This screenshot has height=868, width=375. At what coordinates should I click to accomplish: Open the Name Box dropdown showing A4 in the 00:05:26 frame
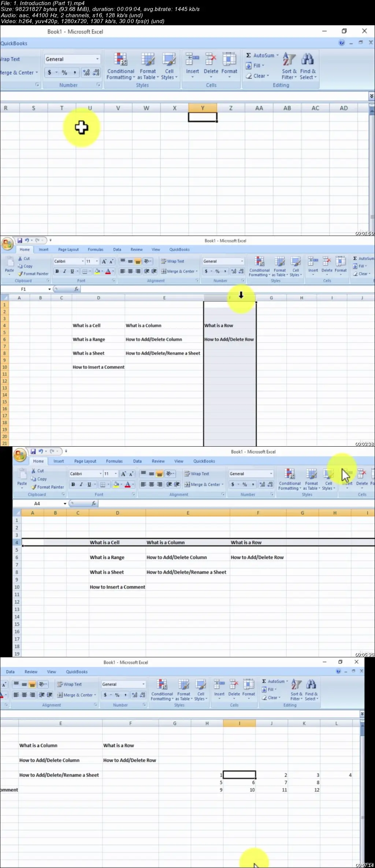[65, 504]
